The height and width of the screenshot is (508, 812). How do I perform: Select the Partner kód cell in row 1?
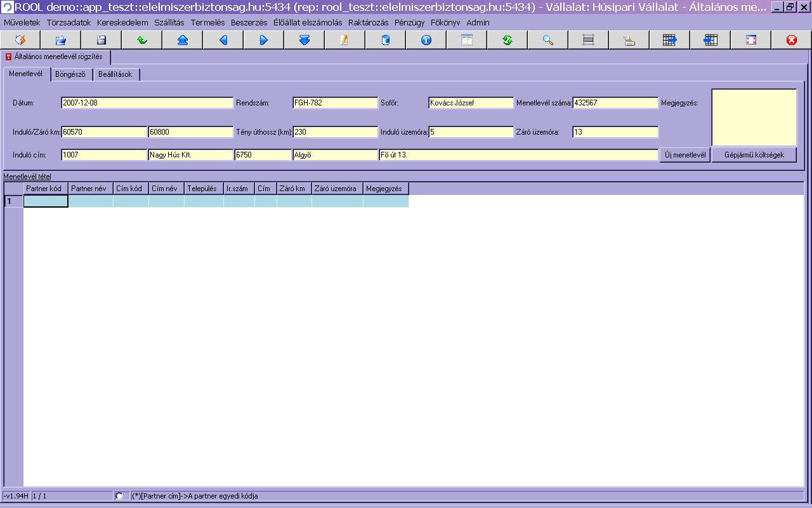pos(46,201)
